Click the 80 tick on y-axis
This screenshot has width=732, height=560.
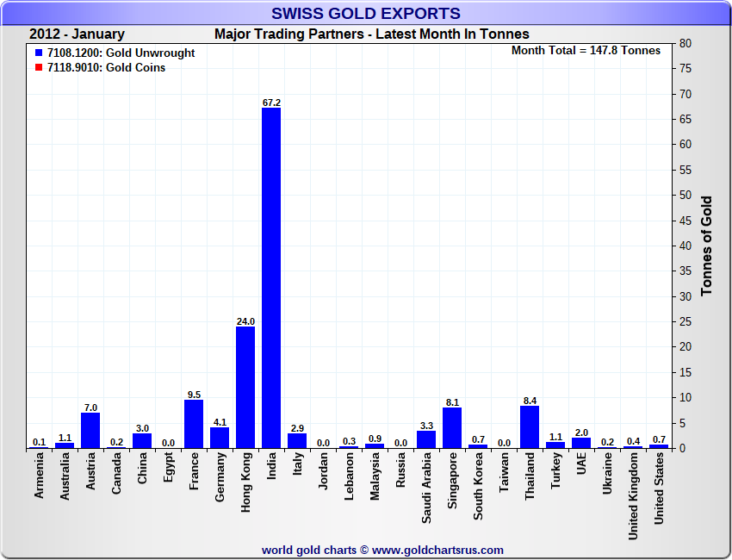[685, 43]
